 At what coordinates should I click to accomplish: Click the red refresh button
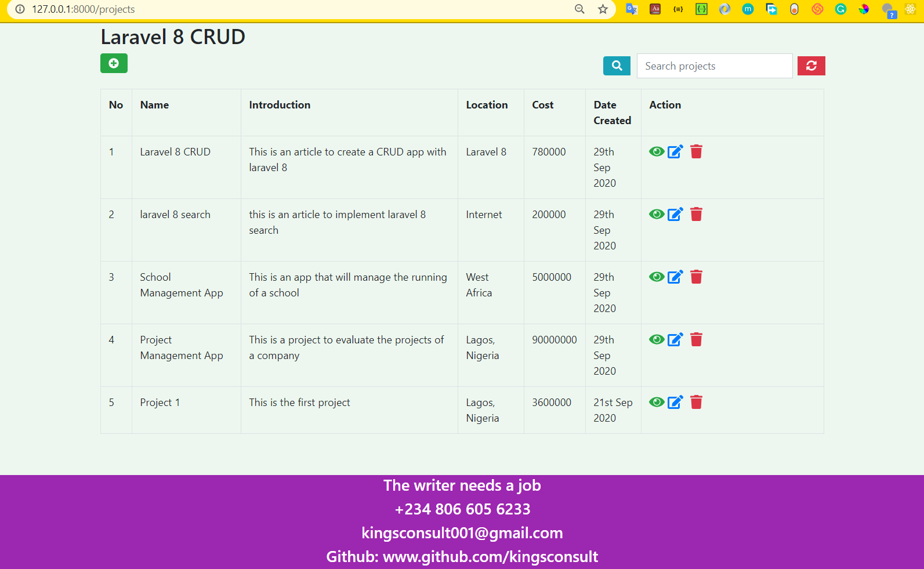[811, 66]
